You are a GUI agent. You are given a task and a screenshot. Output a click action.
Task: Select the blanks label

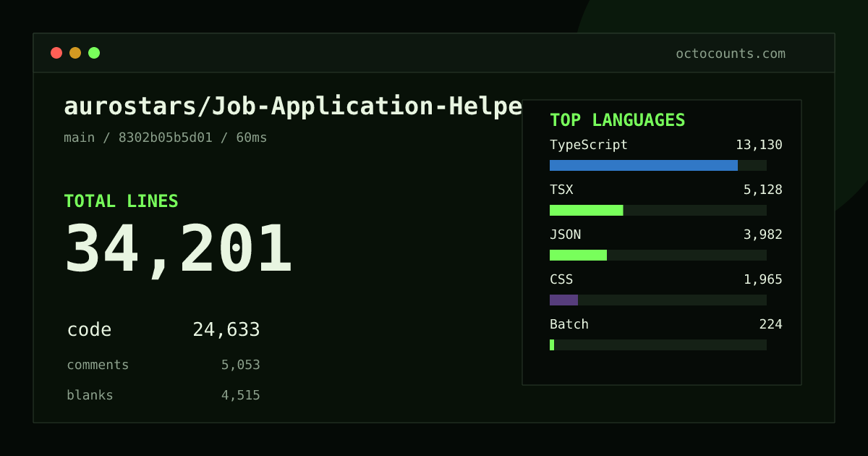tap(90, 395)
